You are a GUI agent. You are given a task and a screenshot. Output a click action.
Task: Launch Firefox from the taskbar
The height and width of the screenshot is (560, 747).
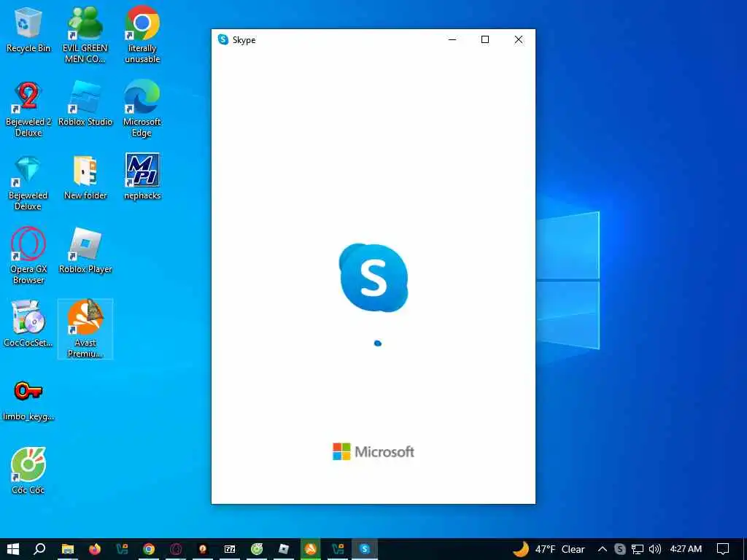95,549
